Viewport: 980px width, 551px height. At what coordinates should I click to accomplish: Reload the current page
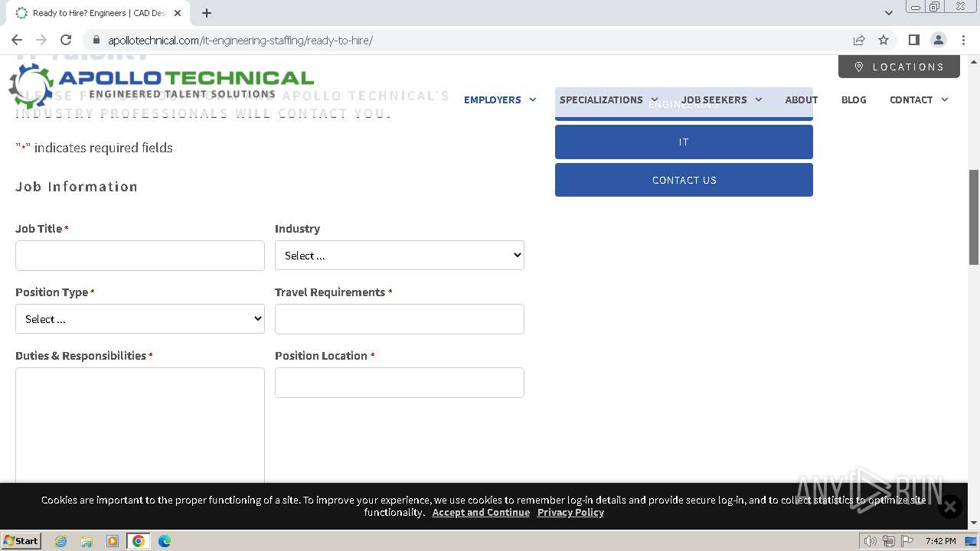click(66, 40)
